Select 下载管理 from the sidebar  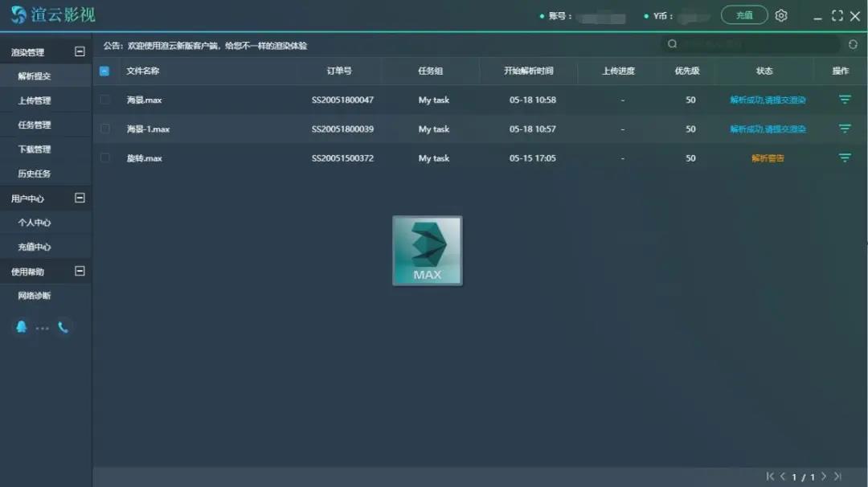[x=35, y=149]
